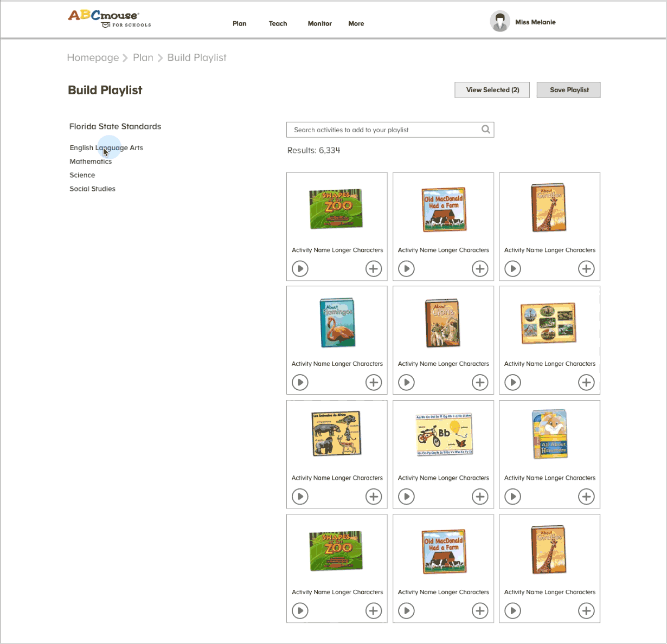Click Miss Melanie's profile avatar
The image size is (667, 644).
pos(500,22)
